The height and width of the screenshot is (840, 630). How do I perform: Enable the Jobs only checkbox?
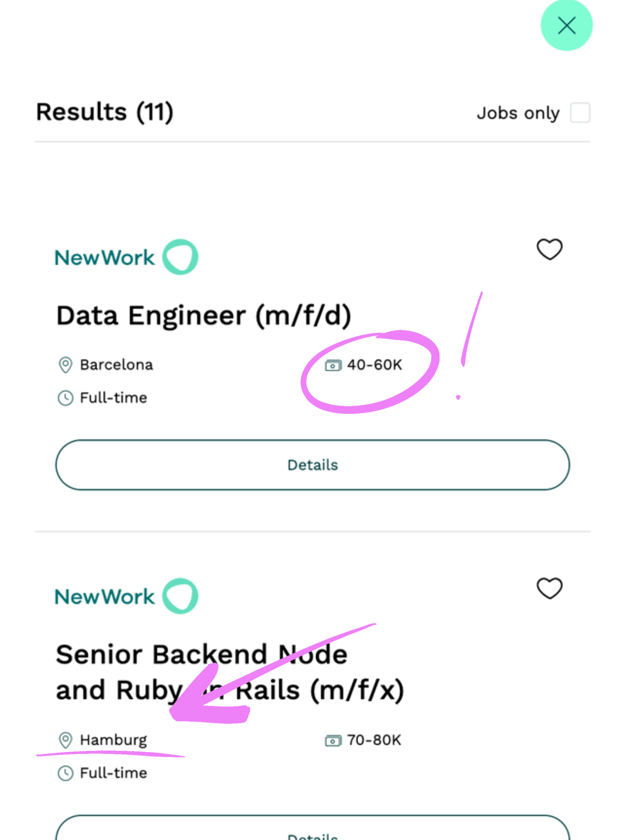tap(580, 113)
